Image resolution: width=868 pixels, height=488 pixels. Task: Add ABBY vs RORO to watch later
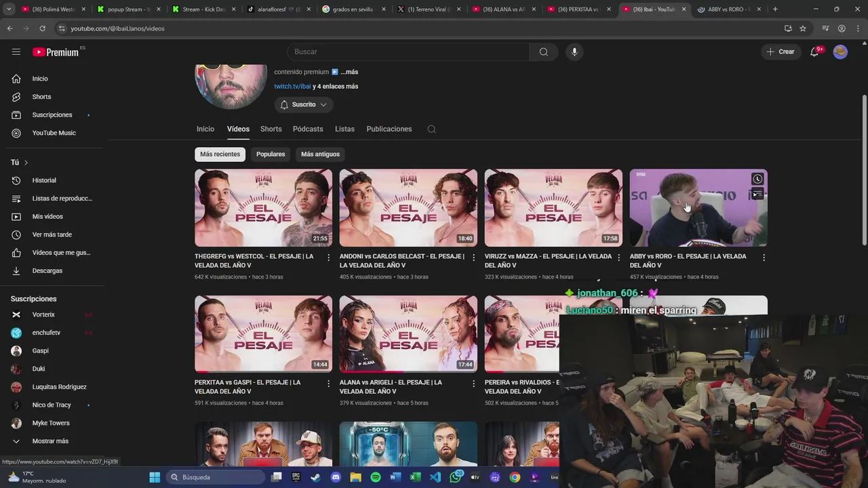[757, 179]
